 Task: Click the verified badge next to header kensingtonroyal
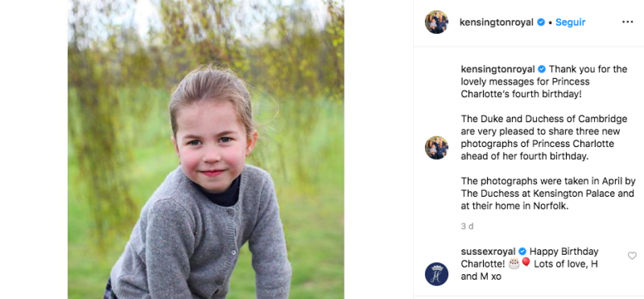click(541, 23)
